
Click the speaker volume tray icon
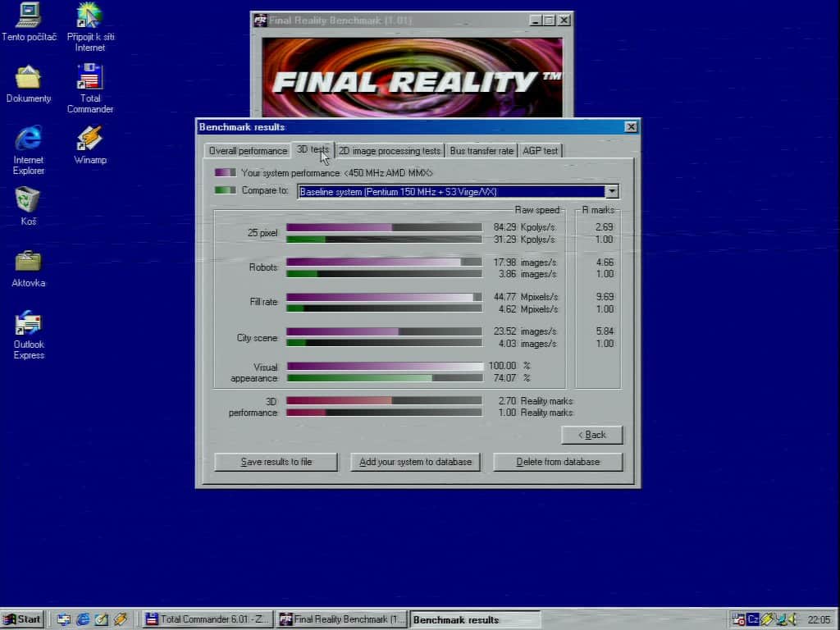point(792,619)
